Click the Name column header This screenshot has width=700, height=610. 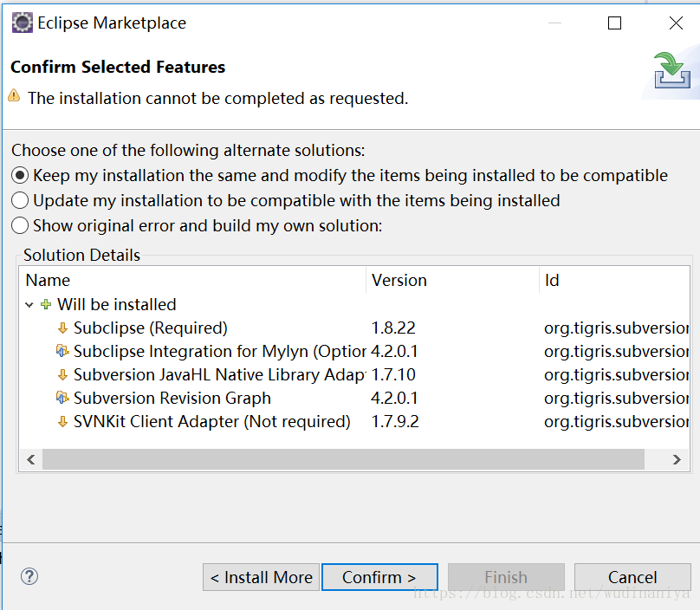[x=193, y=281]
